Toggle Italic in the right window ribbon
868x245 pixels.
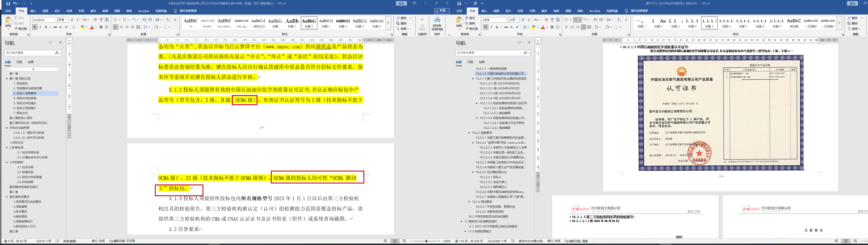click(491, 27)
